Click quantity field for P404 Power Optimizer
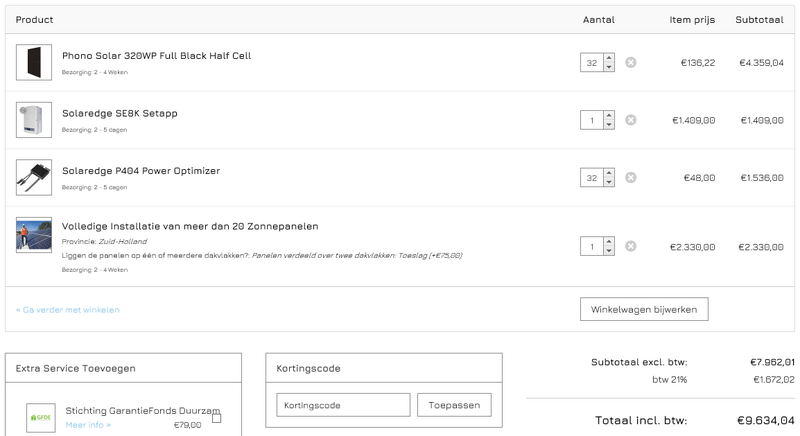The width and height of the screenshot is (800, 436). coord(592,178)
